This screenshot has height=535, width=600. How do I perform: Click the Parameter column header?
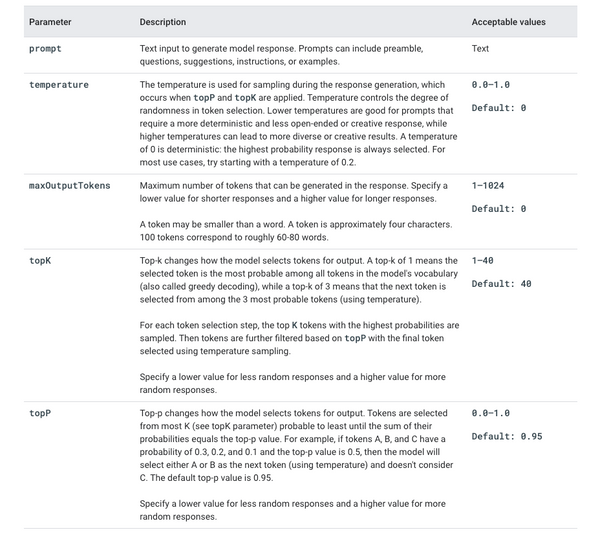coord(50,22)
